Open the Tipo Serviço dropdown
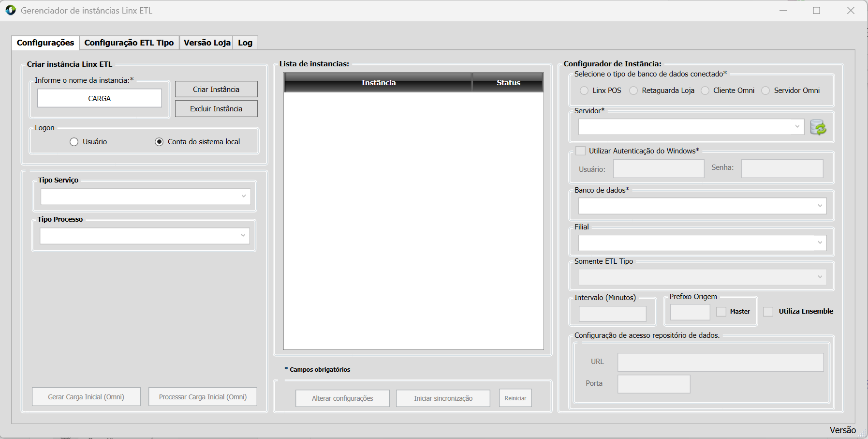The image size is (868, 439). click(146, 197)
